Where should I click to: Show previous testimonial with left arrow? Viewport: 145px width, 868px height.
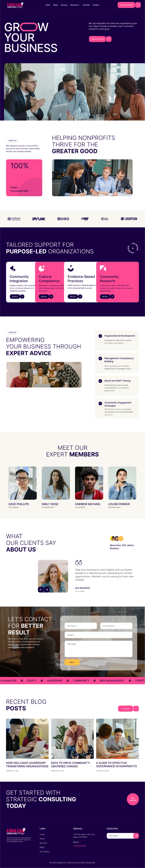click(x=41, y=589)
